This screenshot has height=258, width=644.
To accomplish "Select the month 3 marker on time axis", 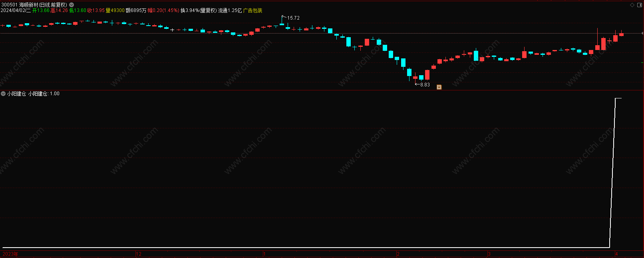I will (489, 254).
